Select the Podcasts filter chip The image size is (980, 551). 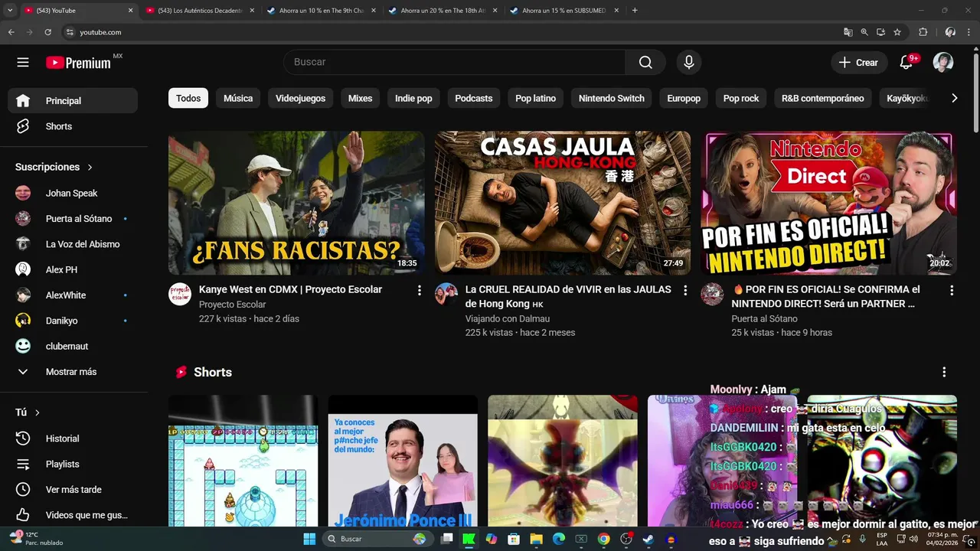point(474,98)
